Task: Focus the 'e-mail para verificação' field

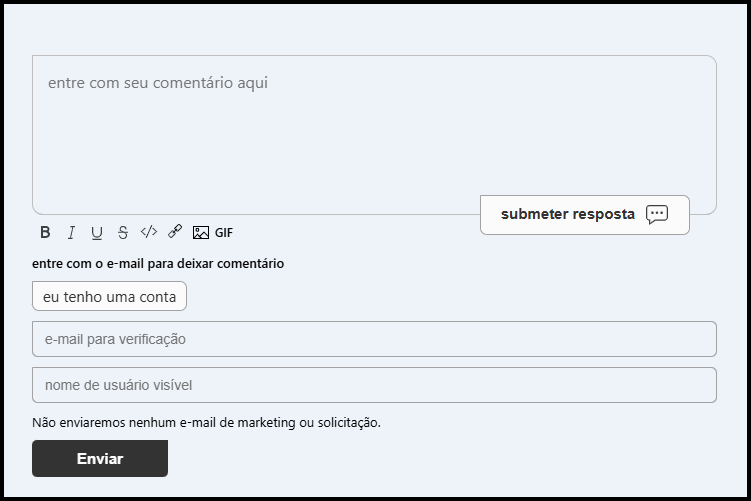Action: click(x=374, y=339)
